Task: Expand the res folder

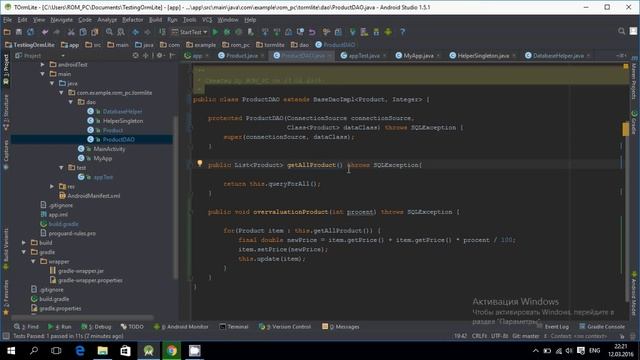Action: tap(52, 187)
